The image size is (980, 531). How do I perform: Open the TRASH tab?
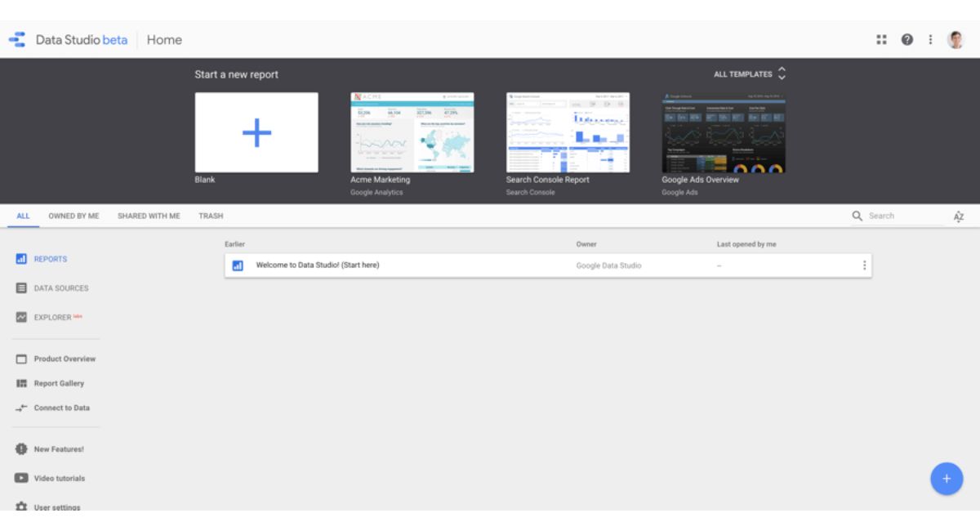(x=211, y=216)
